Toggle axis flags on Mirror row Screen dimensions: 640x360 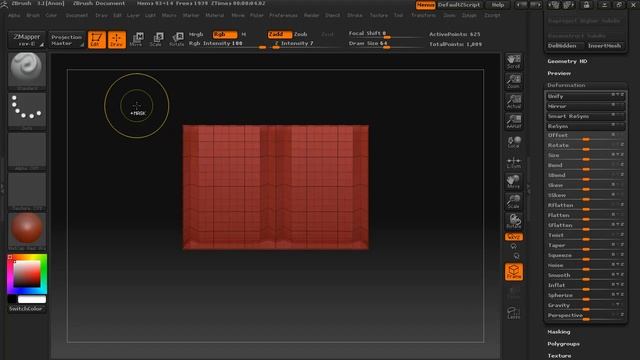pyautogui.click(x=617, y=105)
